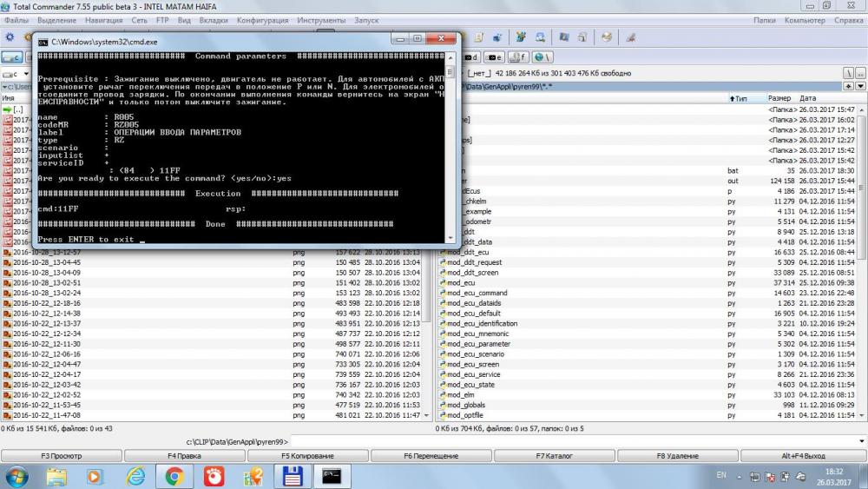Open right panel directory history dropdown

pos(860,86)
